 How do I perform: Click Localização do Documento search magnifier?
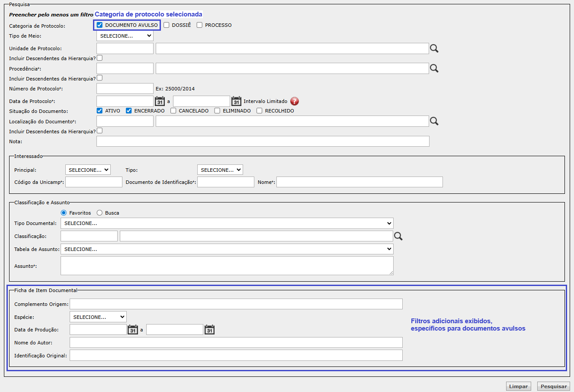(x=434, y=122)
